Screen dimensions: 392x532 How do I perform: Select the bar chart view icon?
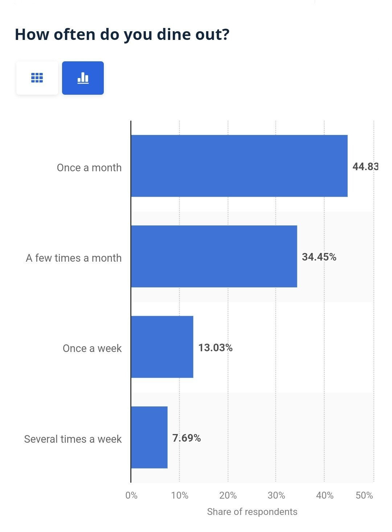(83, 78)
